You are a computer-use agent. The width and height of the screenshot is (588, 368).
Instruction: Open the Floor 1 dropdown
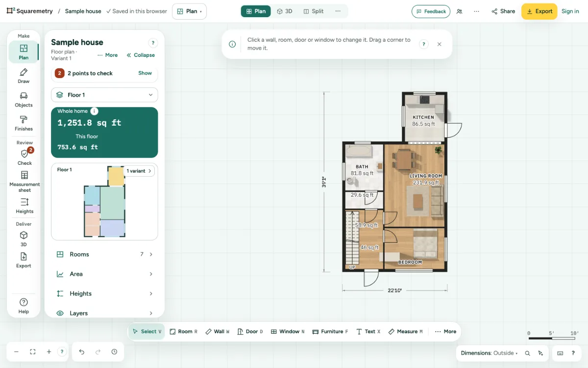pyautogui.click(x=104, y=95)
